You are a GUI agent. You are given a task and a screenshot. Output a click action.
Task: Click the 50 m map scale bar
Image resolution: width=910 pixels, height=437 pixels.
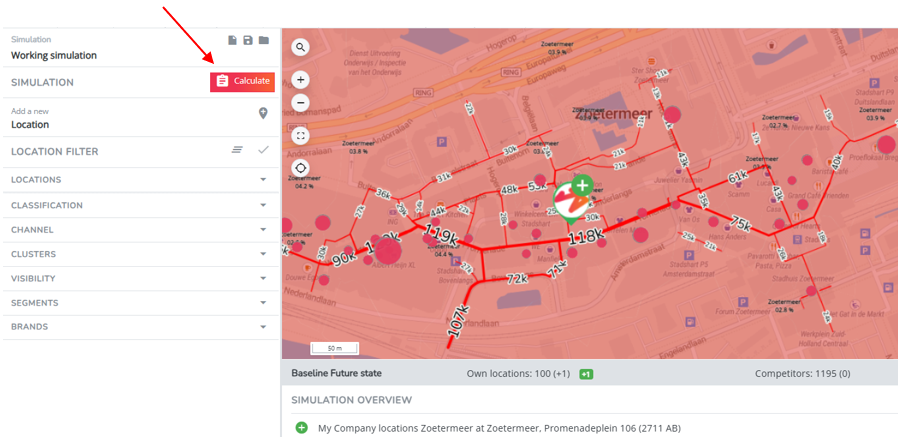tap(335, 348)
